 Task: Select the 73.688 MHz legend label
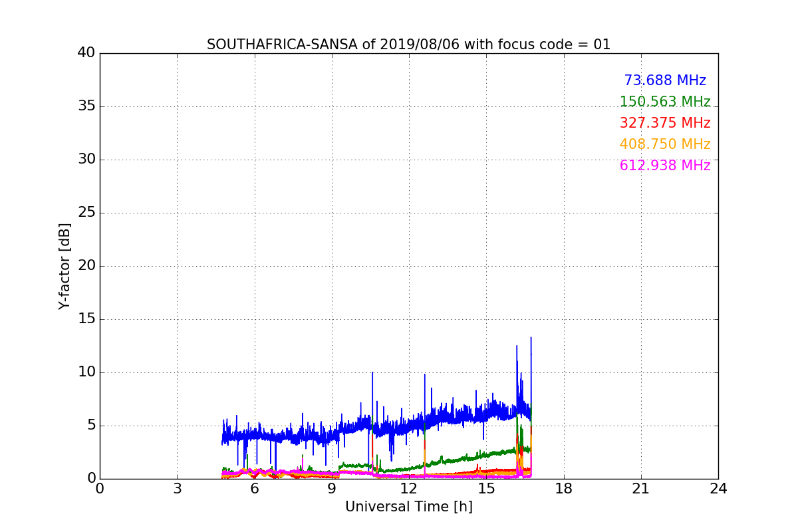point(665,80)
